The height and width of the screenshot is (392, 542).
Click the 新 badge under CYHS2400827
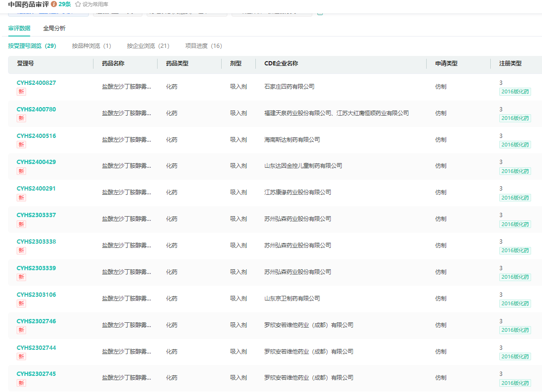(x=21, y=91)
